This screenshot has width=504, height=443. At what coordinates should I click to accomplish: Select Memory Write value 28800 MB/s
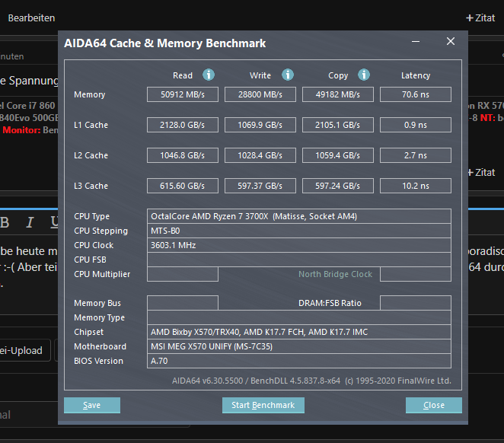click(x=260, y=94)
